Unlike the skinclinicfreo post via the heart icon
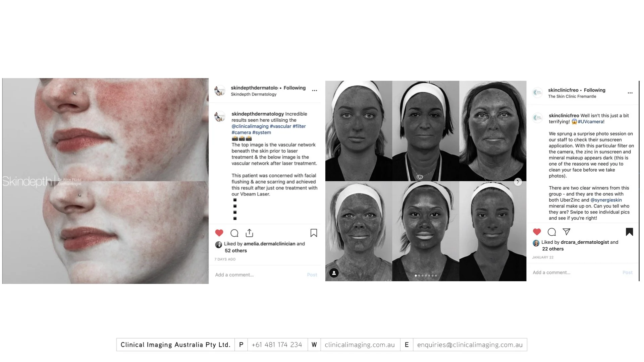Image resolution: width=644 pixels, height=362 pixels. point(537,232)
